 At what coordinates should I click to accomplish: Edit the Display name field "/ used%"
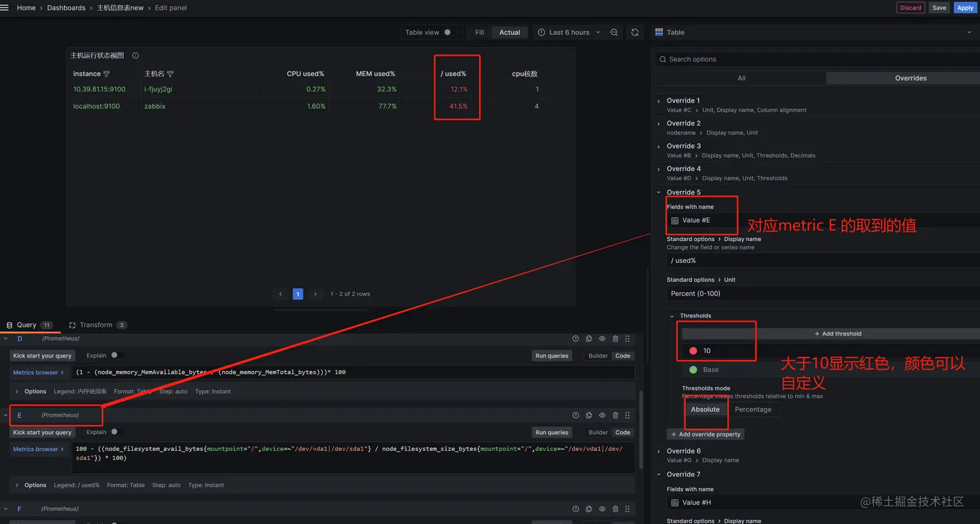tap(823, 260)
